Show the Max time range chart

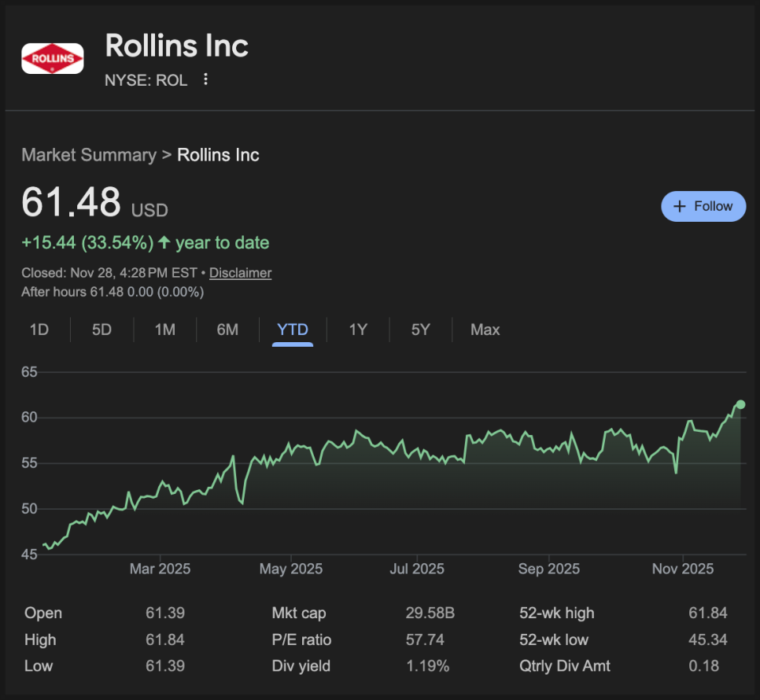click(485, 330)
